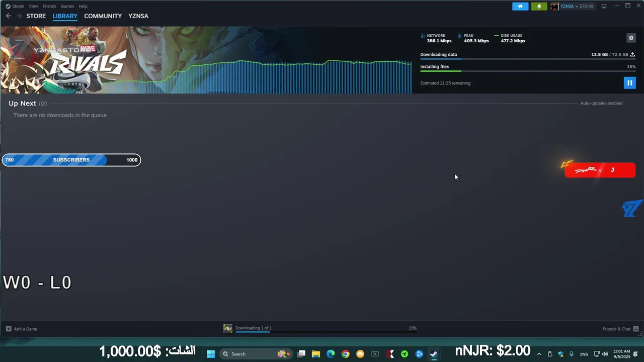Image resolution: width=644 pixels, height=362 pixels.
Task: Open the View menu
Action: [33, 6]
